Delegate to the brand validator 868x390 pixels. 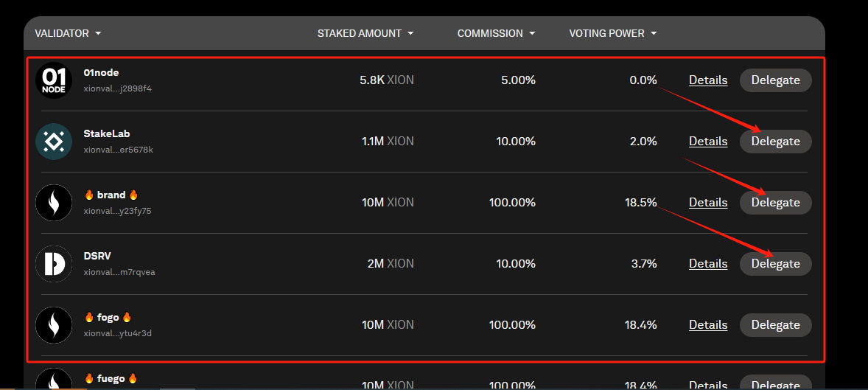point(776,203)
